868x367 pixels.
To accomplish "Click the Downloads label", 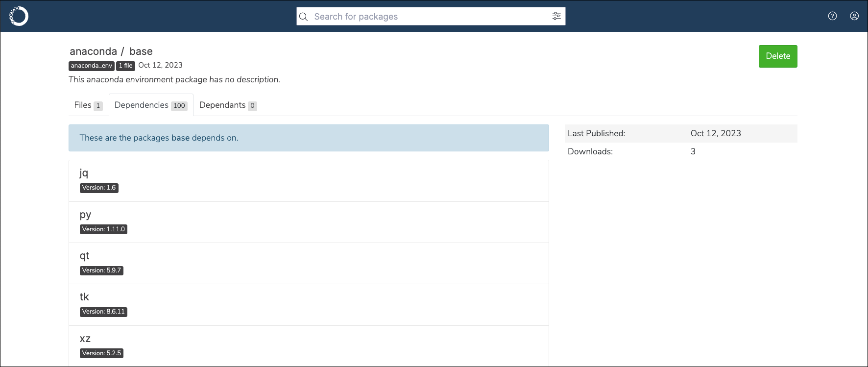I will tap(590, 151).
